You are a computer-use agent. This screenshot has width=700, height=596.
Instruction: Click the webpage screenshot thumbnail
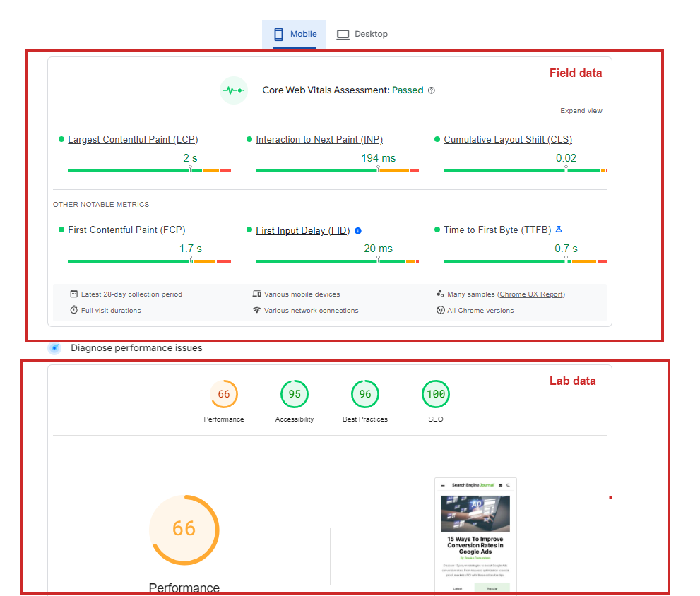point(475,533)
